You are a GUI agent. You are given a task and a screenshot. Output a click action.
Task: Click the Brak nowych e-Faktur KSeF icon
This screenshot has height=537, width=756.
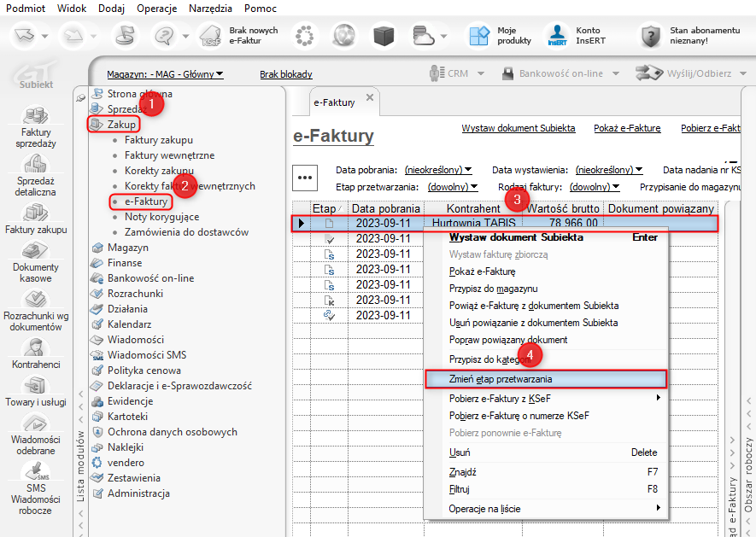[211, 36]
